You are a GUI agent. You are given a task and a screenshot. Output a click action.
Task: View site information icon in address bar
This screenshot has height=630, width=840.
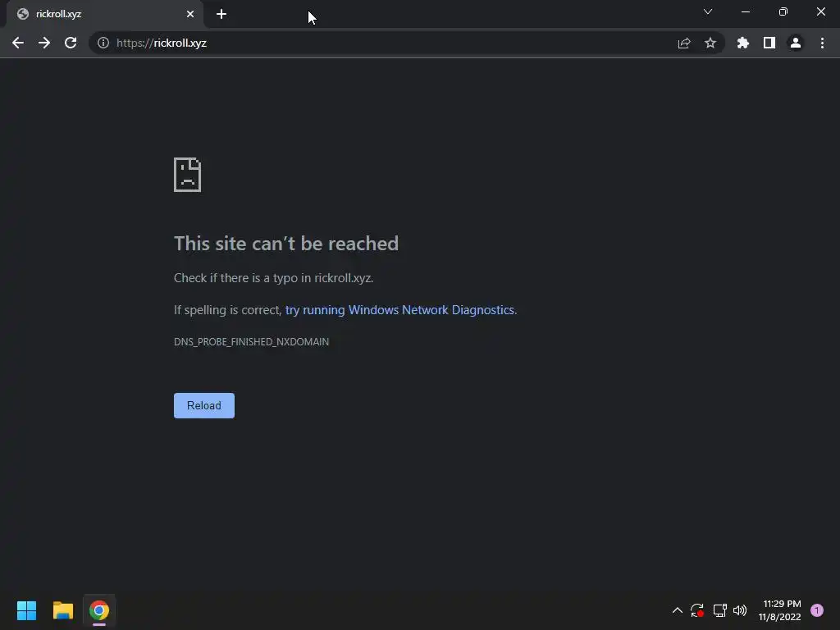(103, 43)
